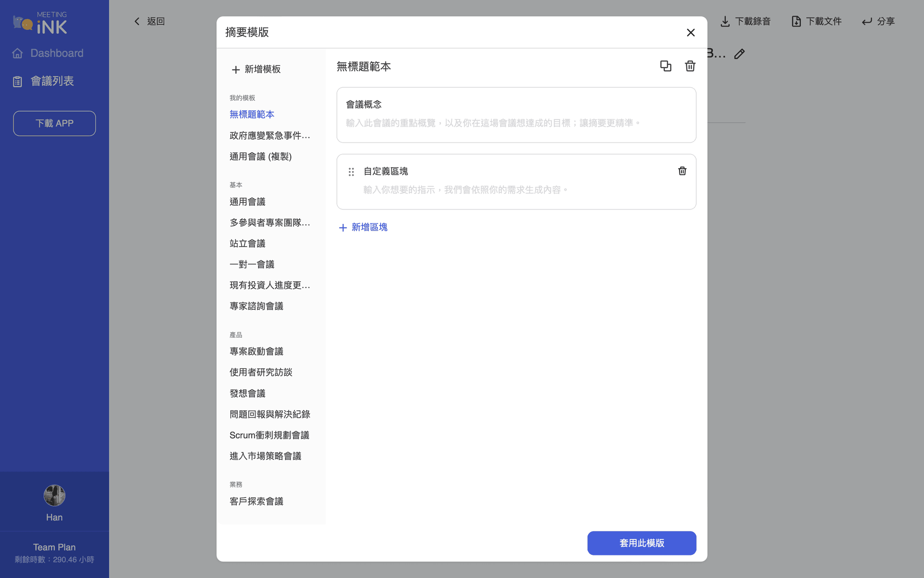
Task: Click the 下載 APP button
Action: (x=54, y=123)
